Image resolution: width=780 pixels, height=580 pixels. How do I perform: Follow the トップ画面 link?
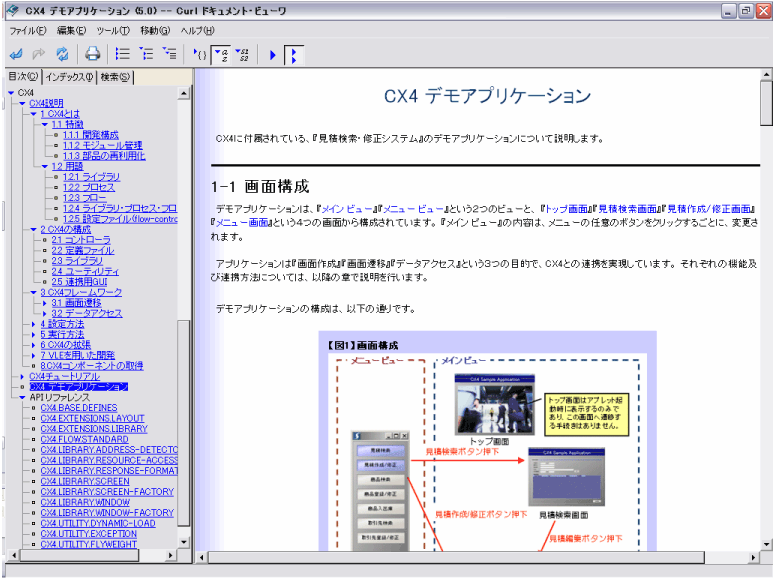[567, 209]
